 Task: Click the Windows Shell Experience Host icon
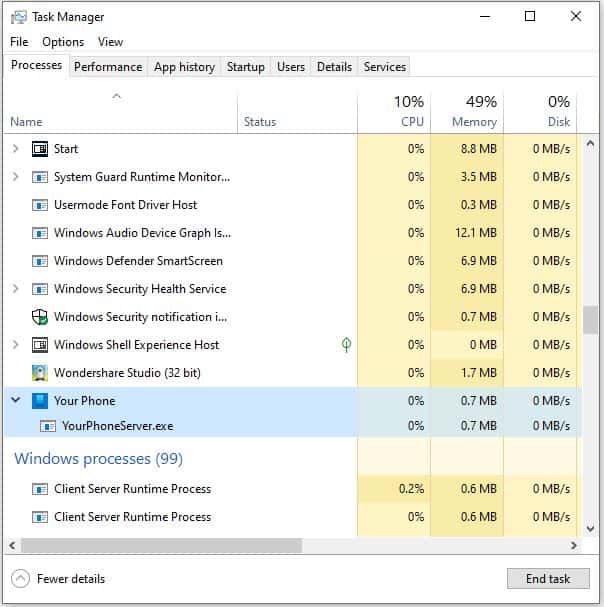click(x=39, y=345)
